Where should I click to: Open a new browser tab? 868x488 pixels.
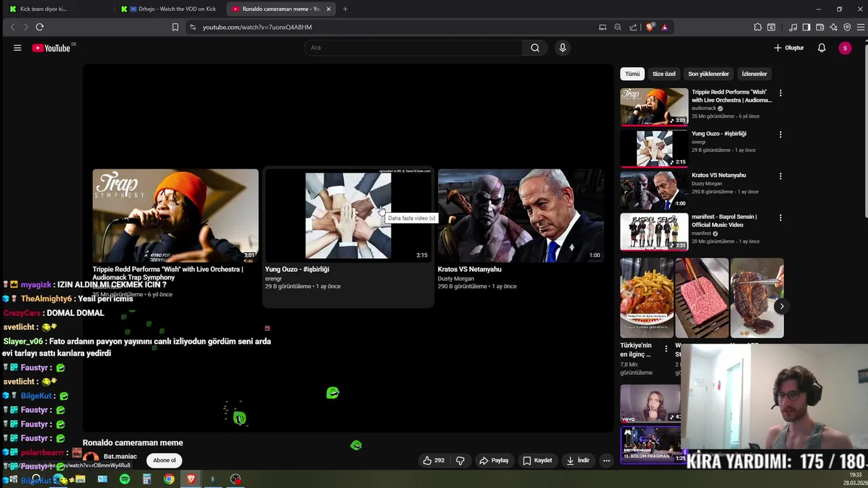tap(345, 9)
